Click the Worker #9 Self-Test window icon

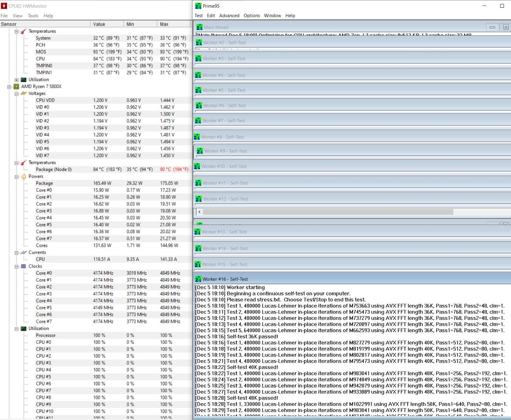coord(200,151)
